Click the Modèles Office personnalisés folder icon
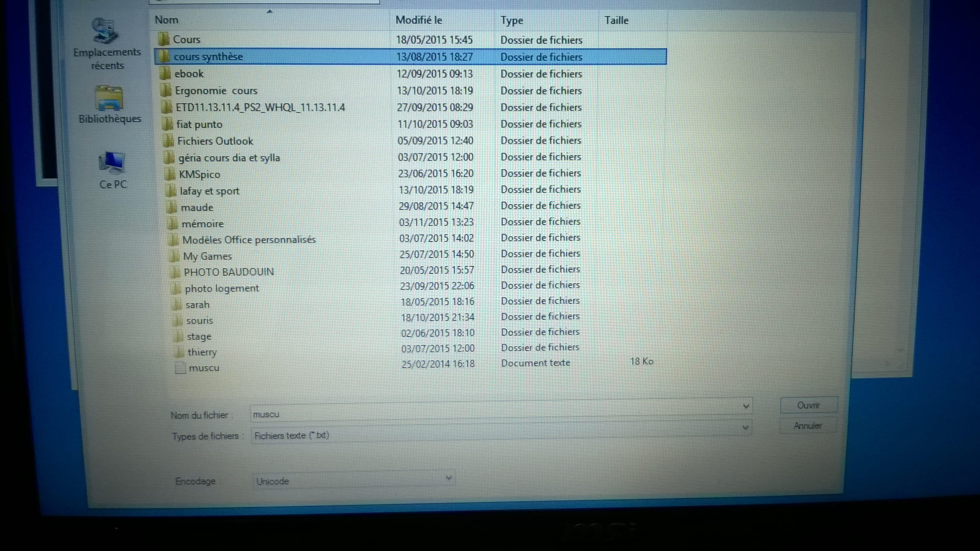The image size is (980, 551). 174,240
